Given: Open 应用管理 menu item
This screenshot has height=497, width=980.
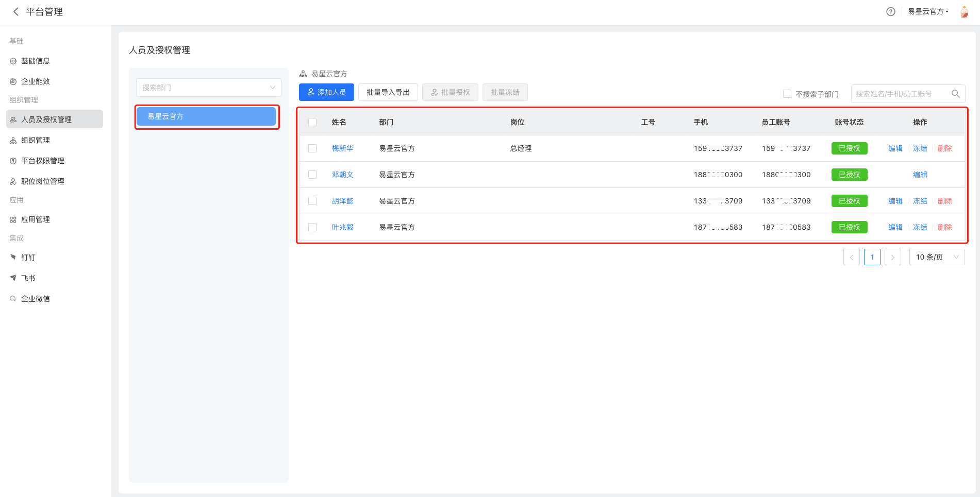Looking at the screenshot, I should (x=55, y=219).
